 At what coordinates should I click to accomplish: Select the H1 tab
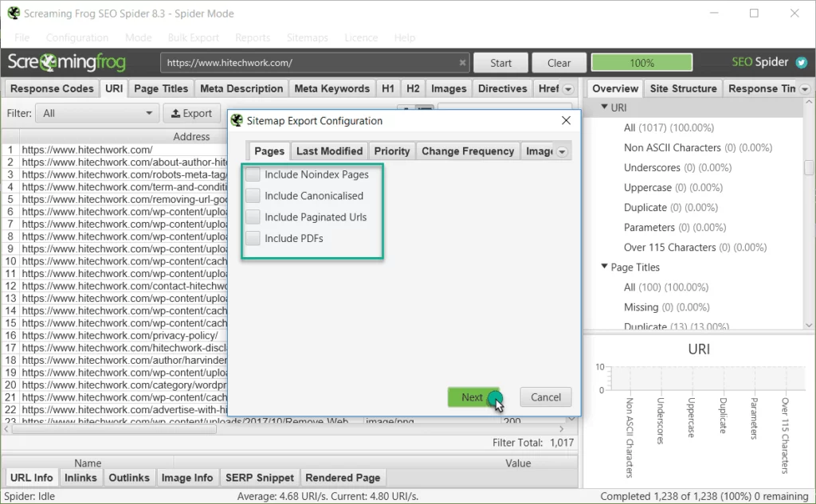[x=388, y=88]
